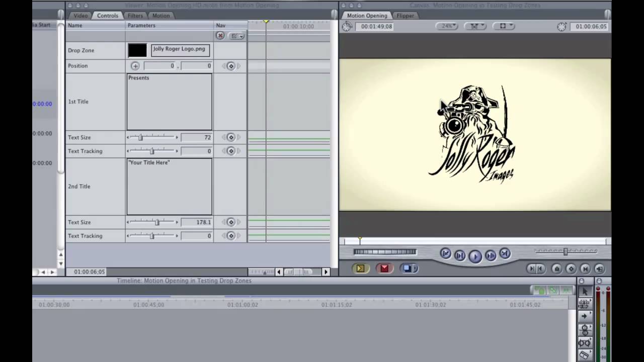Open the Motion tab in Viewer
The width and height of the screenshot is (644, 362).
161,16
